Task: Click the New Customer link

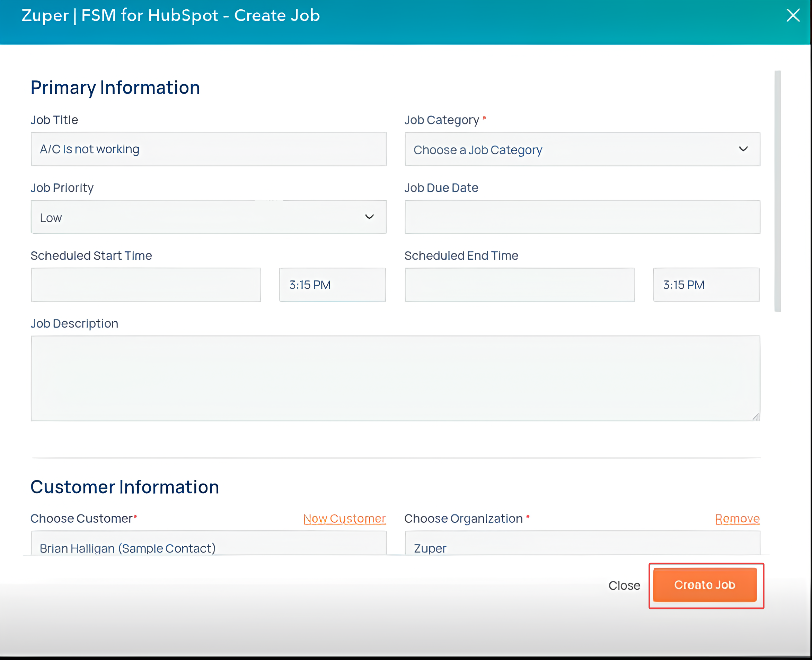Action: click(345, 519)
